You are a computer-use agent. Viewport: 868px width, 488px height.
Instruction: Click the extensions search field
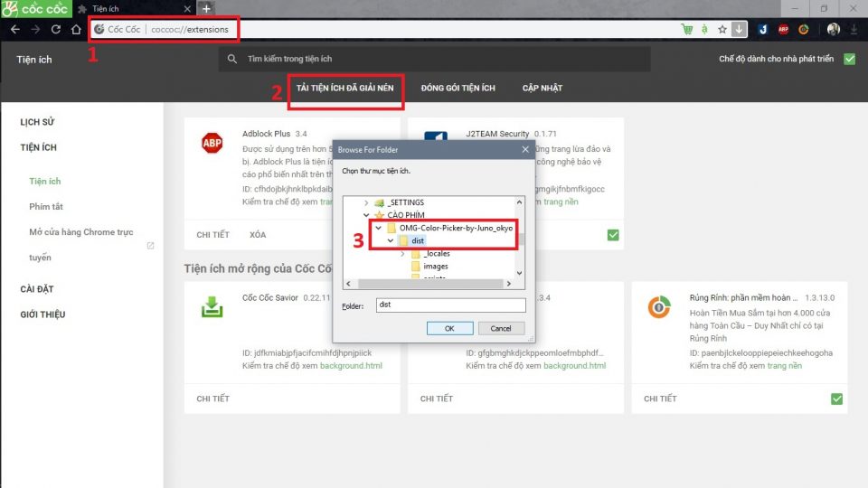(x=435, y=59)
